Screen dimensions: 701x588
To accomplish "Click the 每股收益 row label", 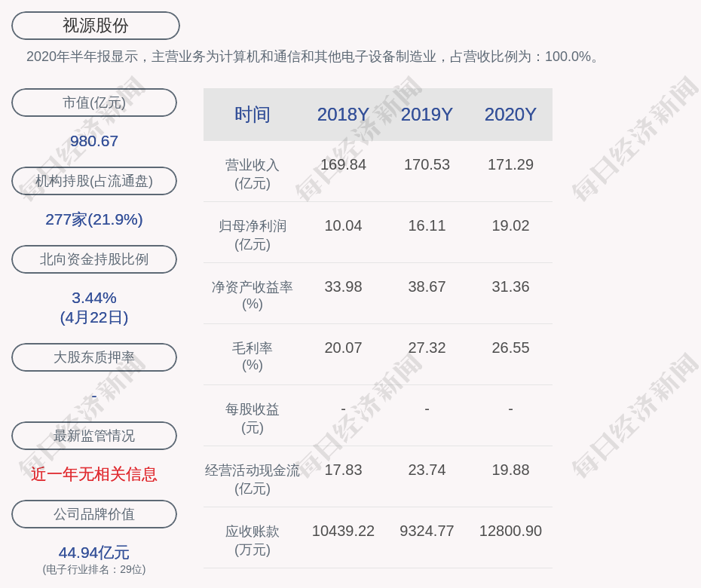I will pyautogui.click(x=253, y=418).
